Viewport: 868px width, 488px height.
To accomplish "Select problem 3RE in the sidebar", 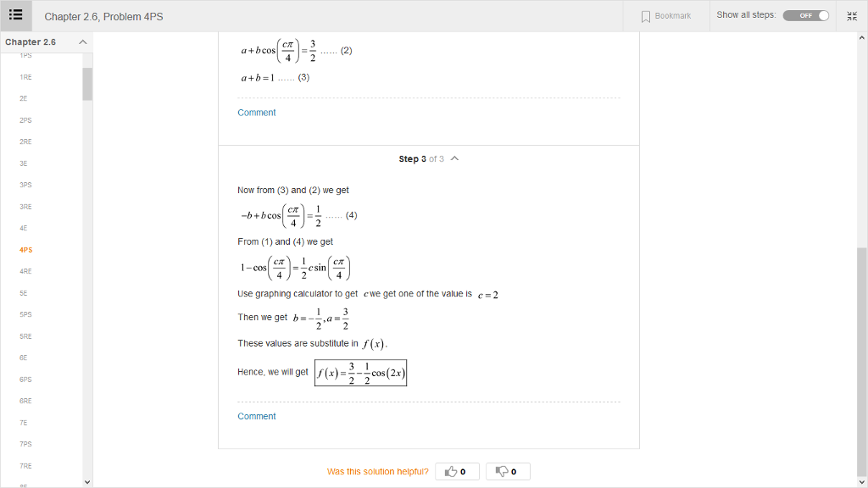I will tap(25, 206).
